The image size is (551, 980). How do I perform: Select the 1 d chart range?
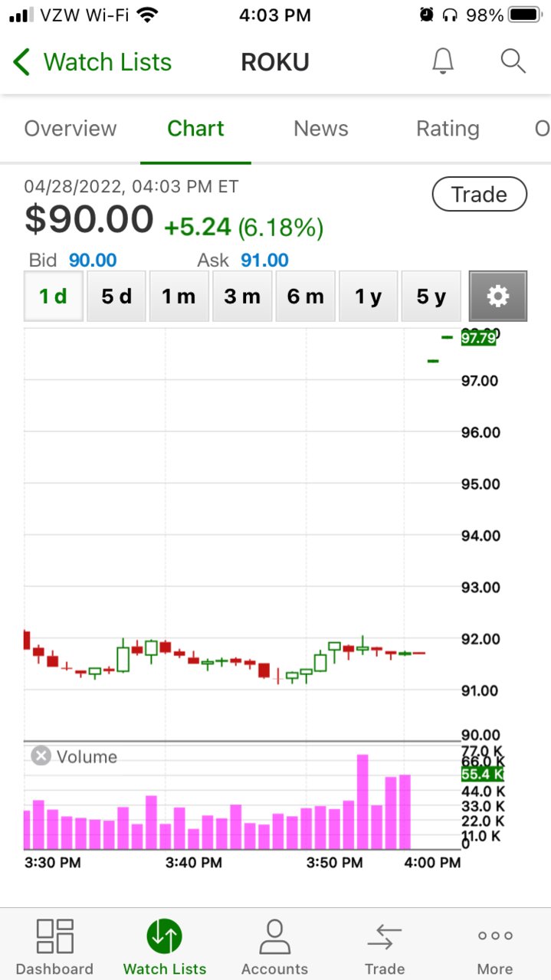(54, 296)
